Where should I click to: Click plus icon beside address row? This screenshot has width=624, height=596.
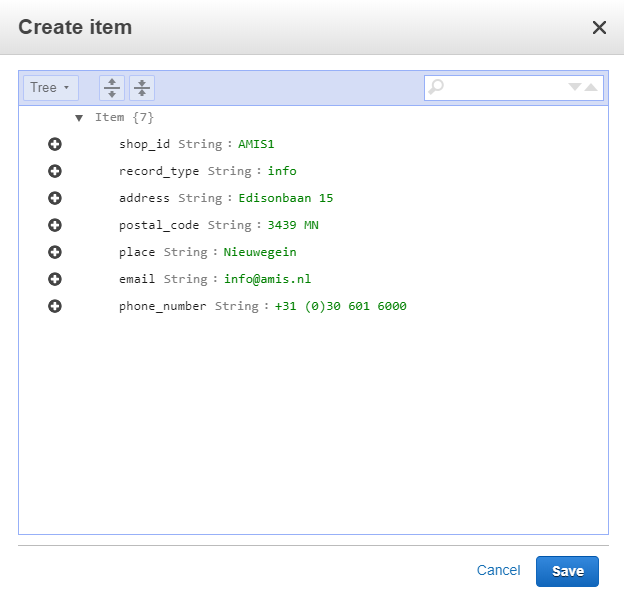tap(55, 198)
